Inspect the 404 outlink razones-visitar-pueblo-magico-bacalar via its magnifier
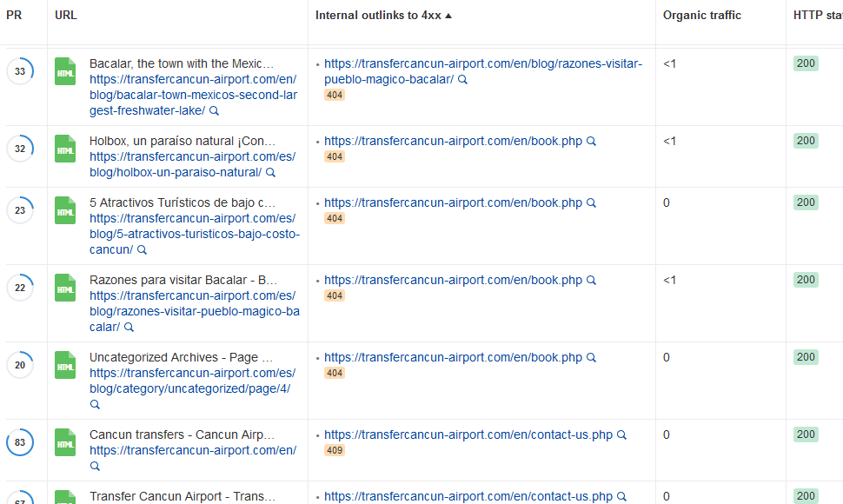The image size is (843, 504). (x=462, y=80)
